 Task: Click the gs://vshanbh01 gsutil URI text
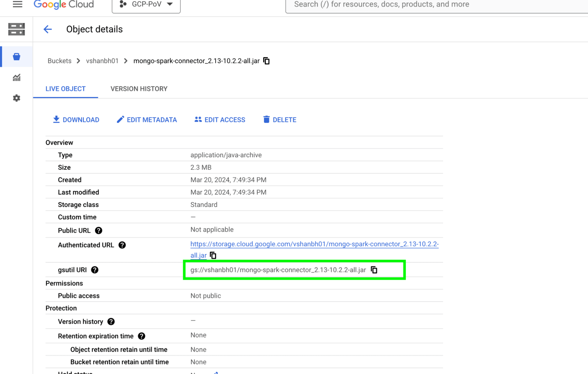278,270
